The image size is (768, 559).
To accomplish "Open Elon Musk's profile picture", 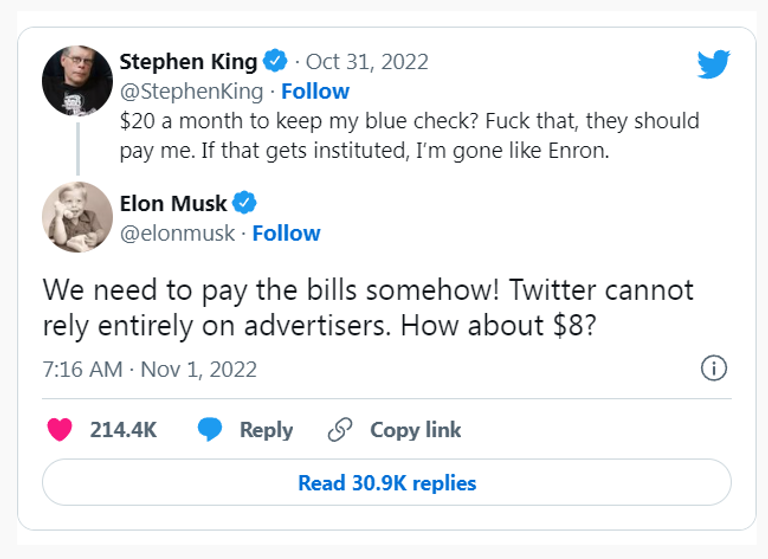I will (77, 217).
